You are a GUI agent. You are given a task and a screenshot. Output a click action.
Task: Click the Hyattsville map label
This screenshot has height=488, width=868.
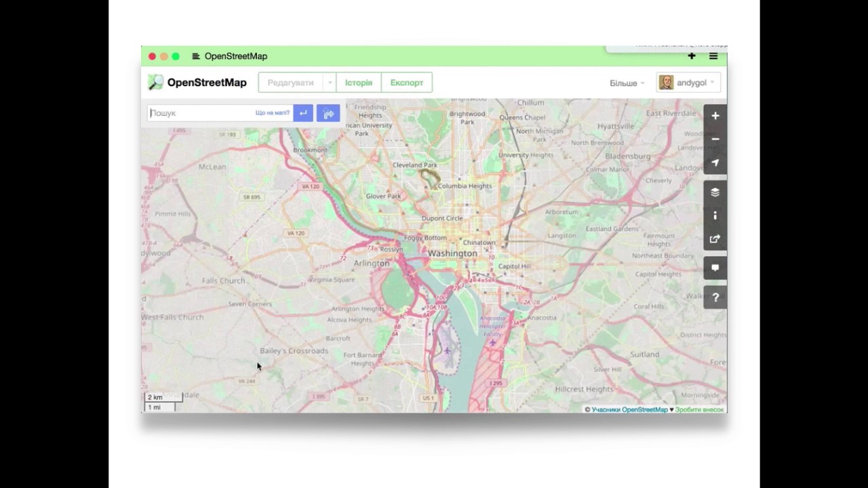616,126
